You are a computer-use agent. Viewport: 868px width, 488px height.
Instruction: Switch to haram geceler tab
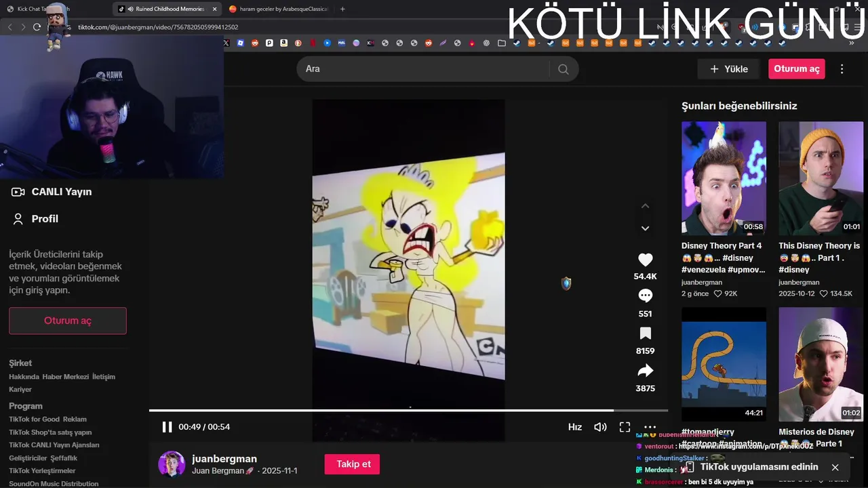click(x=279, y=9)
